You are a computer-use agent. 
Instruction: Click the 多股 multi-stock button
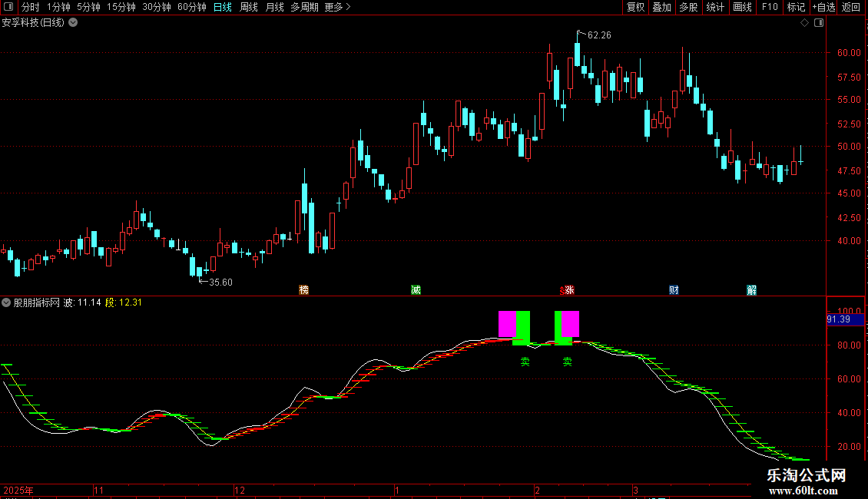click(689, 7)
